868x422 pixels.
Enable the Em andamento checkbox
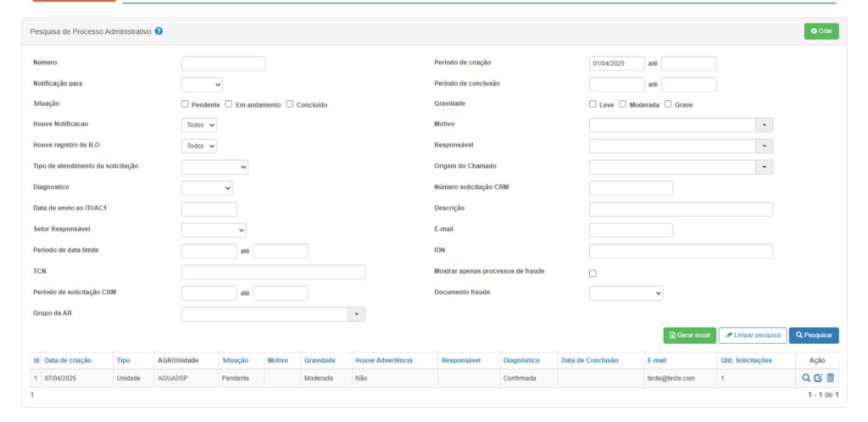pyautogui.click(x=229, y=104)
